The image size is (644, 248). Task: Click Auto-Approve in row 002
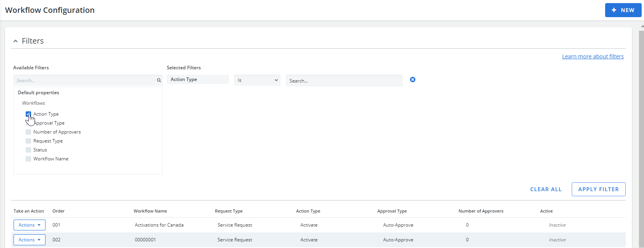click(398, 240)
